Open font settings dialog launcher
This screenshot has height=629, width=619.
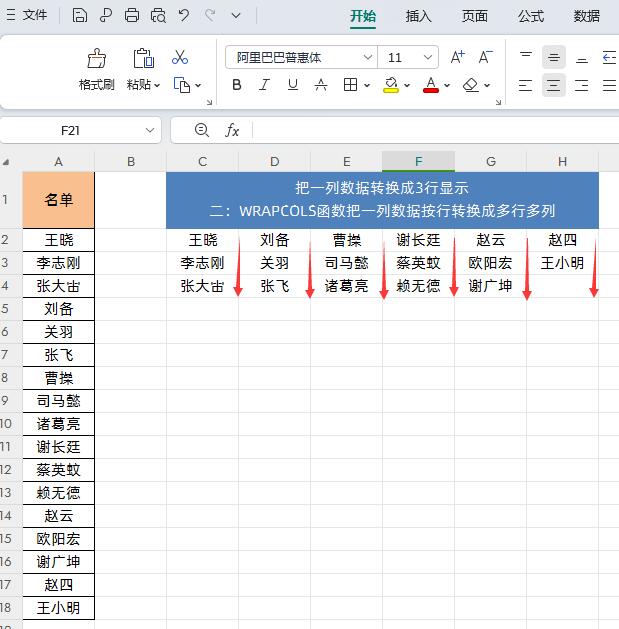[x=498, y=102]
